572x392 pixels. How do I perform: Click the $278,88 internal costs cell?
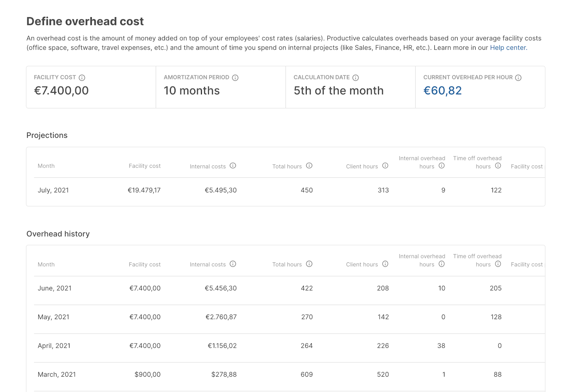click(224, 374)
